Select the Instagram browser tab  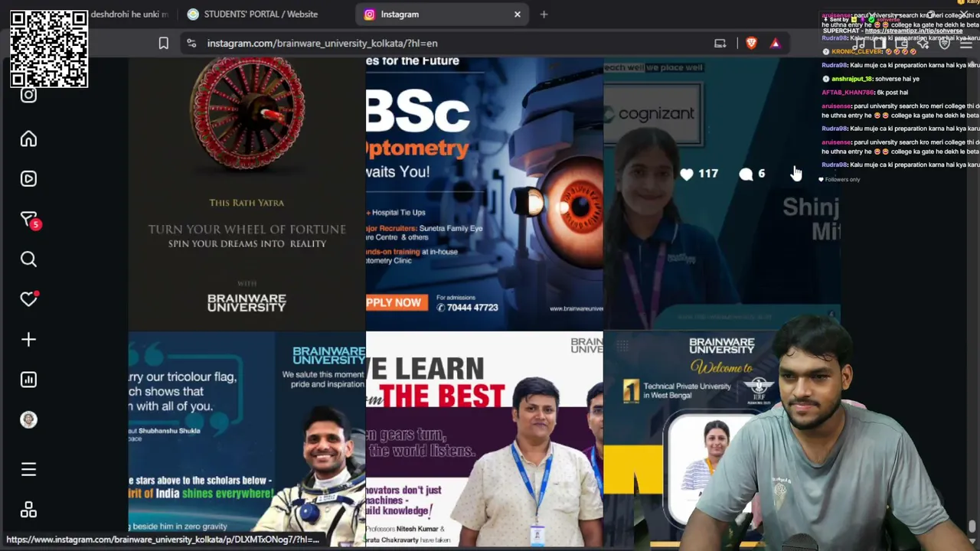tap(443, 15)
